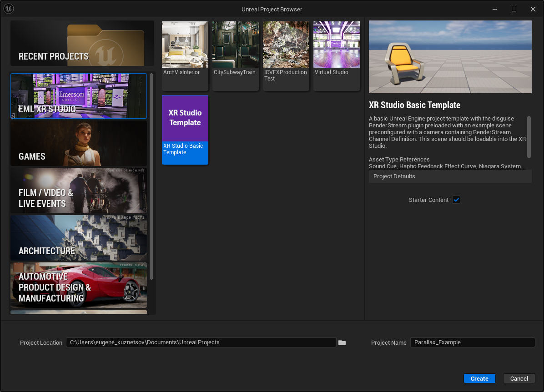Image resolution: width=544 pixels, height=392 pixels.
Task: Disable Starter Content checkbox
Action: coord(456,200)
